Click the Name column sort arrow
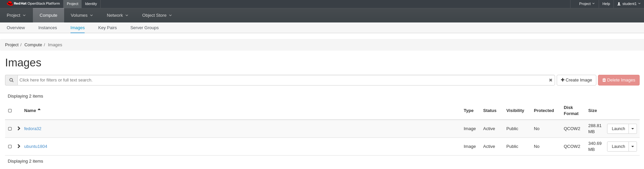 coord(39,110)
